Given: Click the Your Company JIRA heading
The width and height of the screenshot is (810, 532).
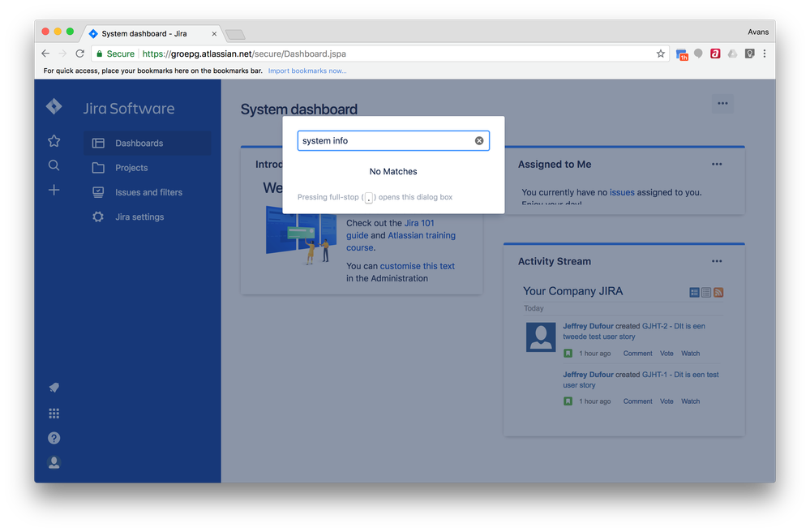Looking at the screenshot, I should 573,291.
